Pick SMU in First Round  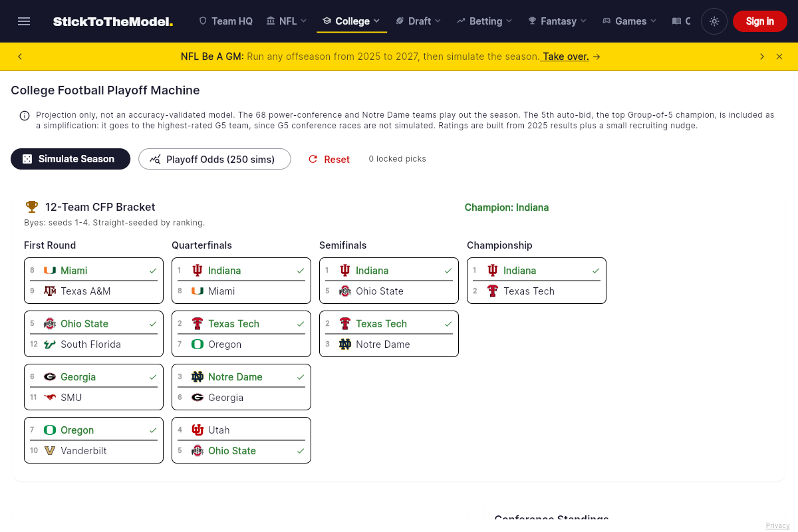pos(94,398)
